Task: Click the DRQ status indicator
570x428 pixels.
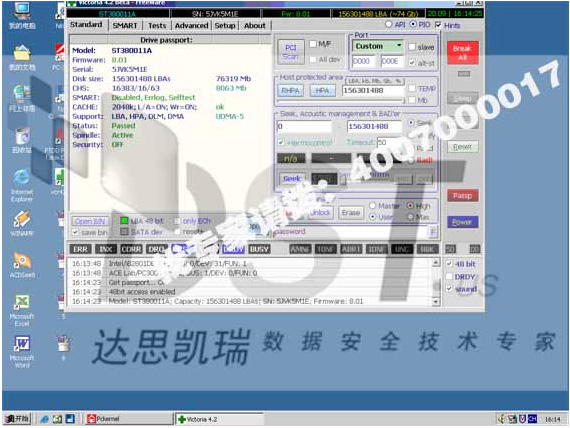Action: pyautogui.click(x=157, y=249)
